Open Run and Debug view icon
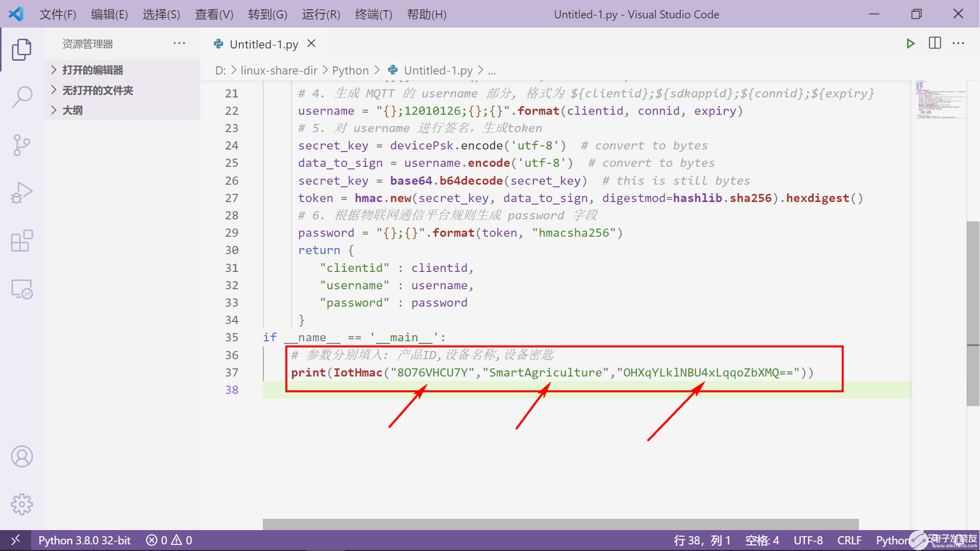The height and width of the screenshot is (551, 980). point(21,193)
